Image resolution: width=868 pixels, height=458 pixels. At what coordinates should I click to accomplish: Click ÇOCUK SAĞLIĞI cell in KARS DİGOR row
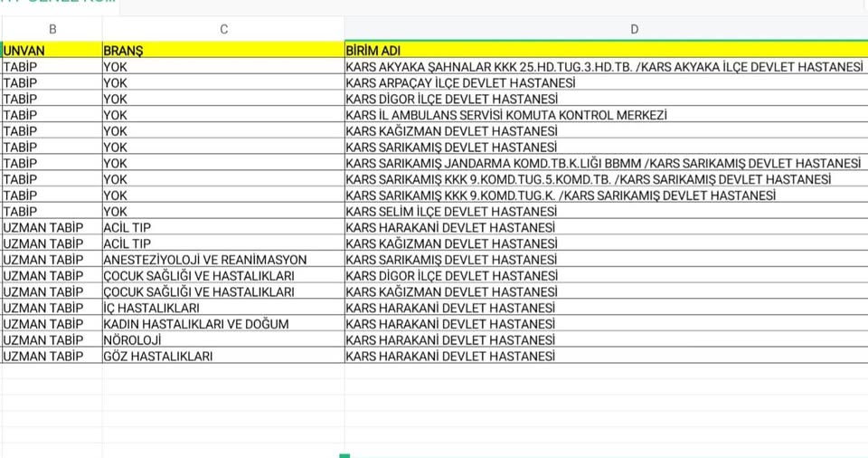click(223, 275)
